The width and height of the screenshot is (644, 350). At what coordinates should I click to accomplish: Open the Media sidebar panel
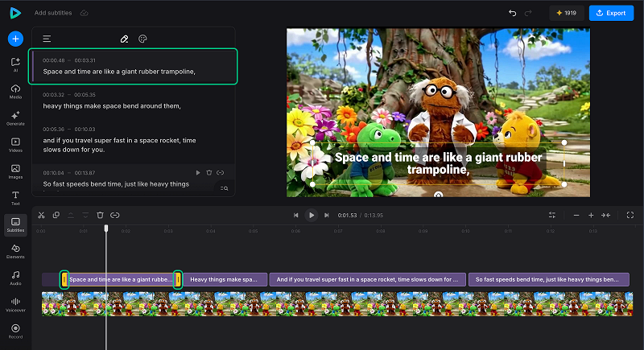pyautogui.click(x=15, y=92)
